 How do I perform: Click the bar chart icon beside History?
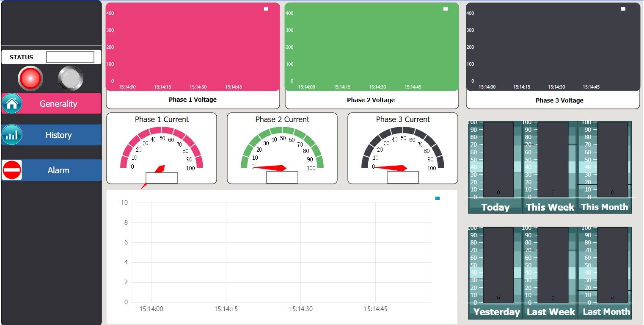[12, 135]
